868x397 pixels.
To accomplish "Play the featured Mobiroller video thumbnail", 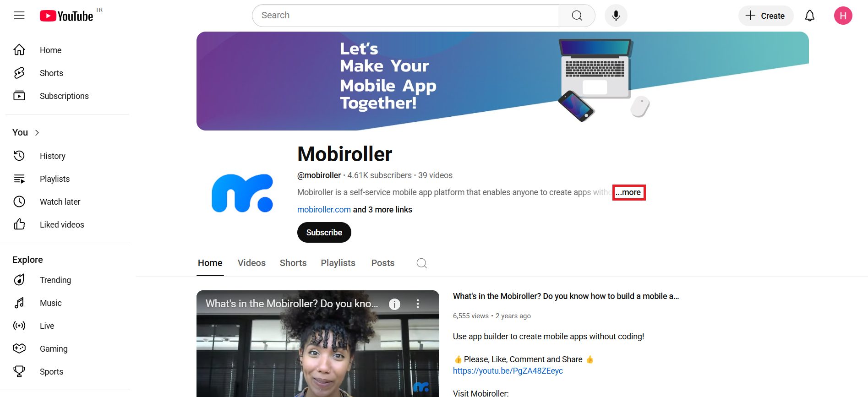I will pos(318,343).
